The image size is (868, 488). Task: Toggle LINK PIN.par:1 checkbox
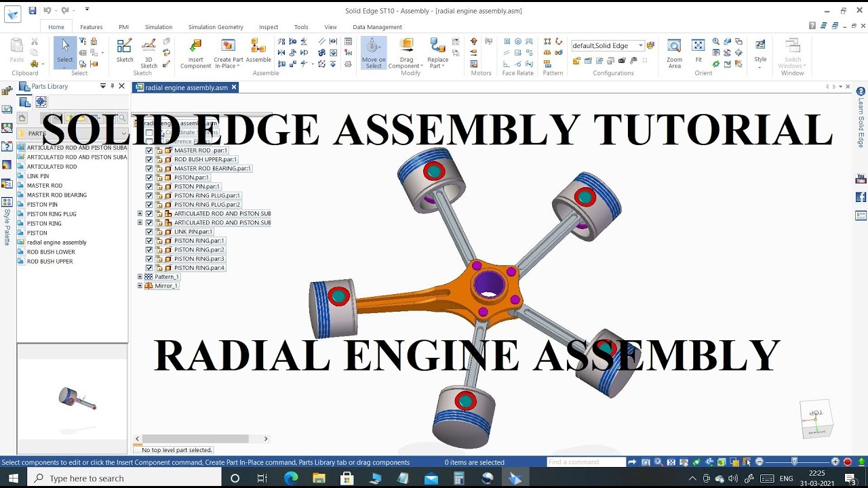(149, 232)
